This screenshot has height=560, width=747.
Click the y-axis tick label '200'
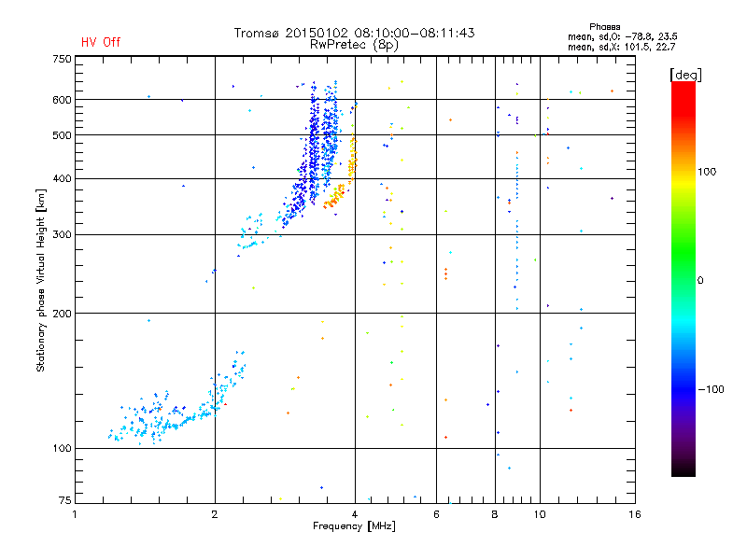[62, 314]
